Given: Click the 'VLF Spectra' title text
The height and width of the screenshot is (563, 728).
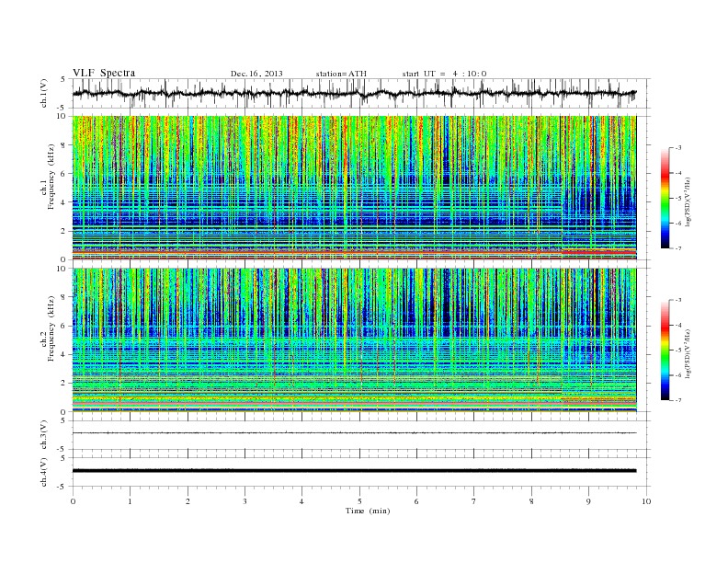Looking at the screenshot, I should [104, 73].
